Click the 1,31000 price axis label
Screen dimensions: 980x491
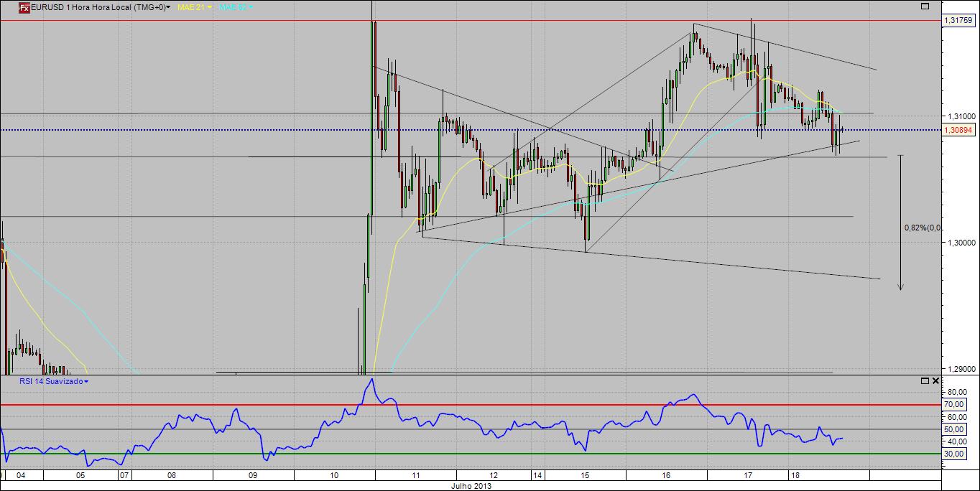point(961,116)
